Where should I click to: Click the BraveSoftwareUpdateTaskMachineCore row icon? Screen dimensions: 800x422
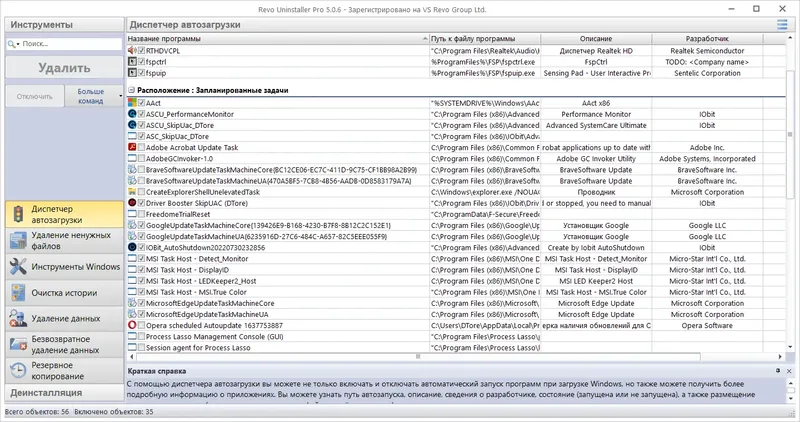tap(132, 169)
